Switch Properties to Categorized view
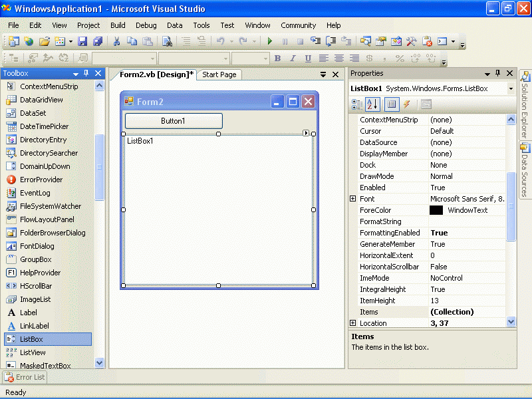Screen dimensions: 532x399 click(x=357, y=104)
